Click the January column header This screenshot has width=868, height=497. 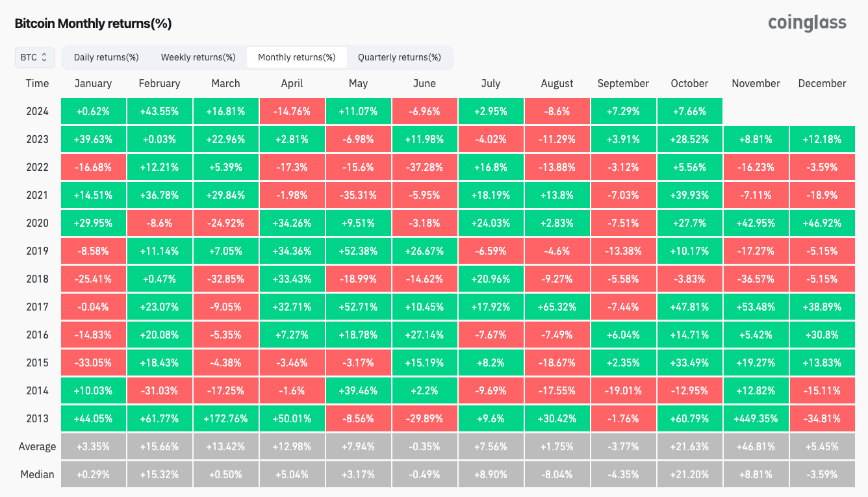point(93,83)
